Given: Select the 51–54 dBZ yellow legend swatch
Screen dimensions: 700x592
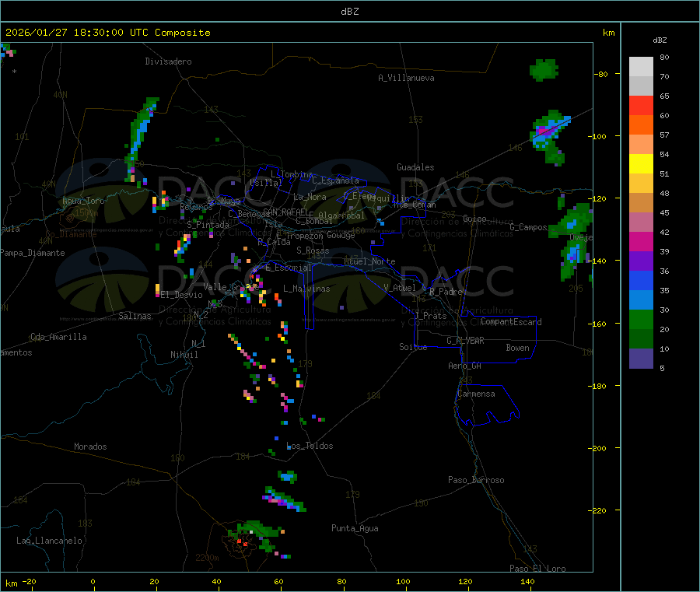Looking at the screenshot, I should tap(641, 164).
